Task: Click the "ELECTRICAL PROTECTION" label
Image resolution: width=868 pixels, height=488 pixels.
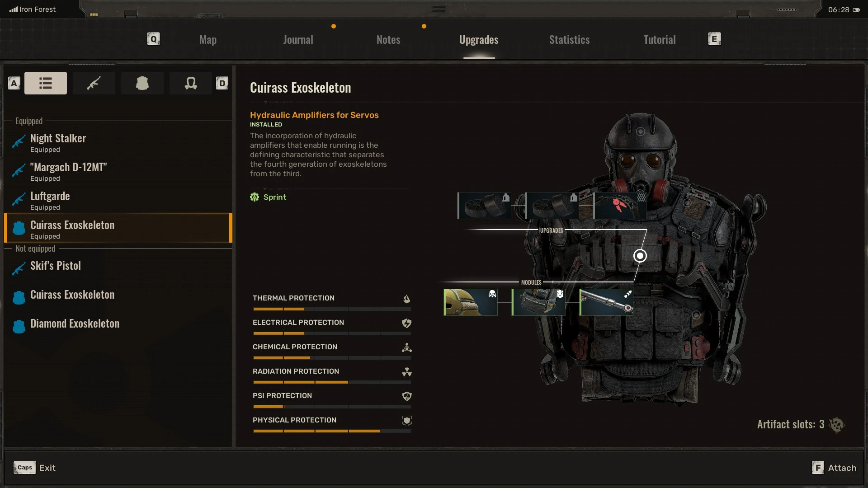Action: pos(298,323)
